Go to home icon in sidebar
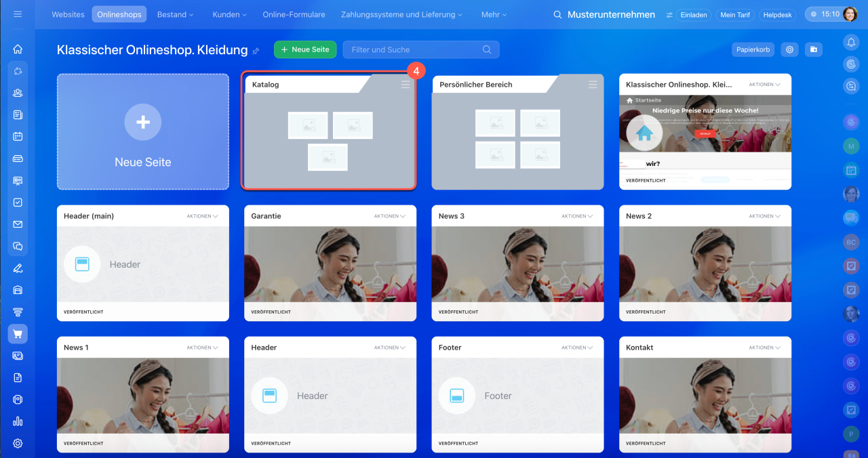 (18, 49)
